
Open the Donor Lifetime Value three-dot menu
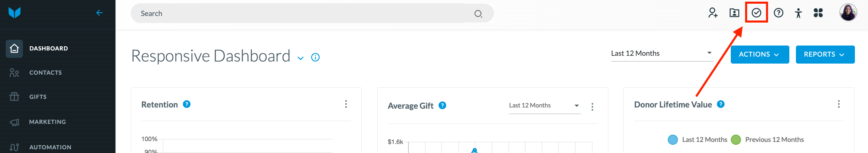click(x=839, y=104)
